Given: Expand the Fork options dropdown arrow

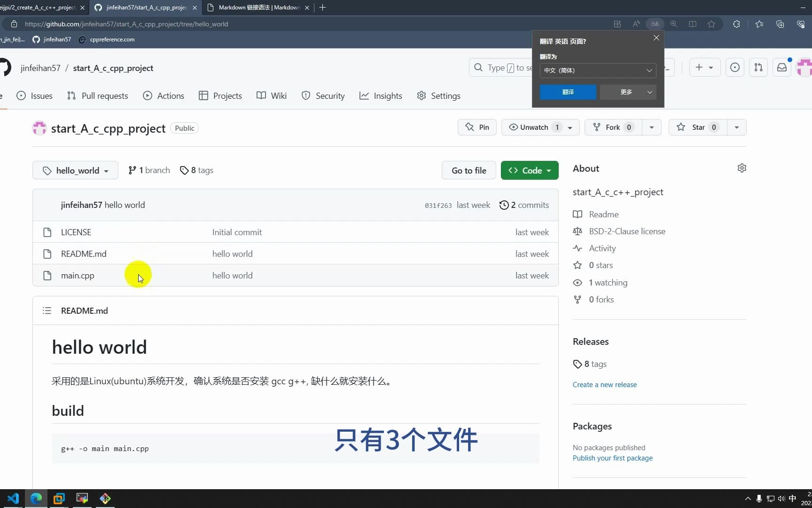Looking at the screenshot, I should pyautogui.click(x=652, y=127).
